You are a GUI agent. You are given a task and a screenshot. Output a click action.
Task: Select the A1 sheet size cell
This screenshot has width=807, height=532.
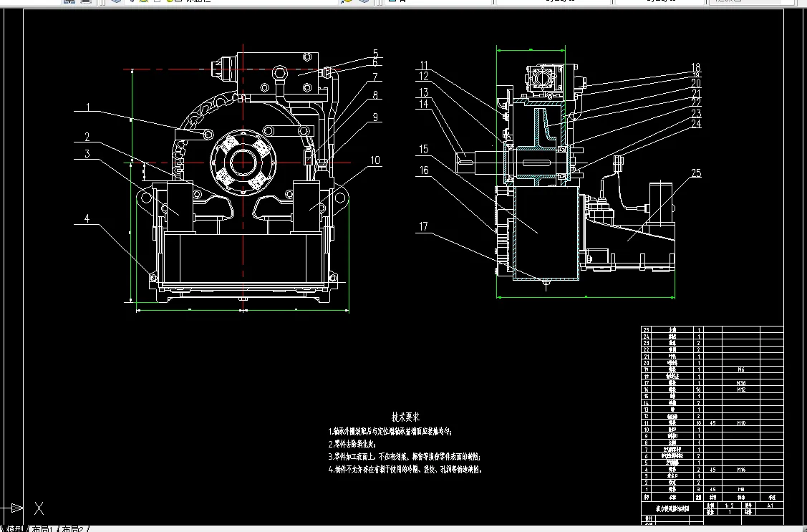pyautogui.click(x=770, y=506)
